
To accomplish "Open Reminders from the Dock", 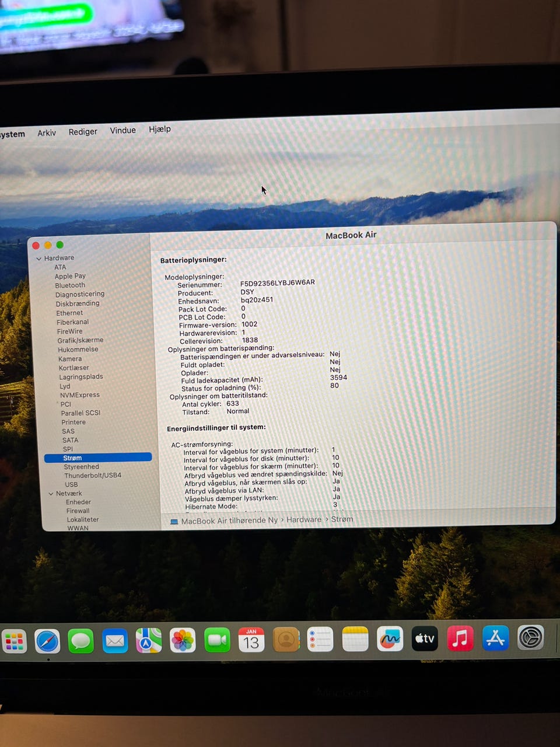I will pyautogui.click(x=320, y=640).
